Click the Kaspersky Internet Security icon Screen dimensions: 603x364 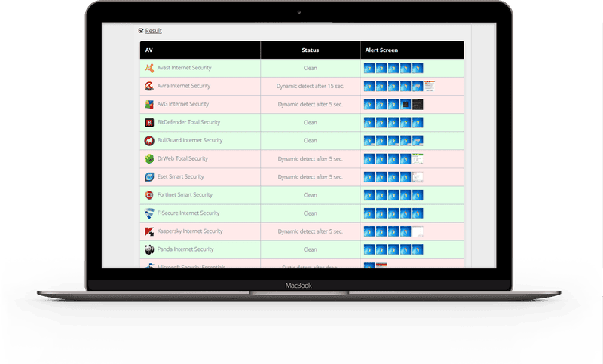click(x=149, y=231)
